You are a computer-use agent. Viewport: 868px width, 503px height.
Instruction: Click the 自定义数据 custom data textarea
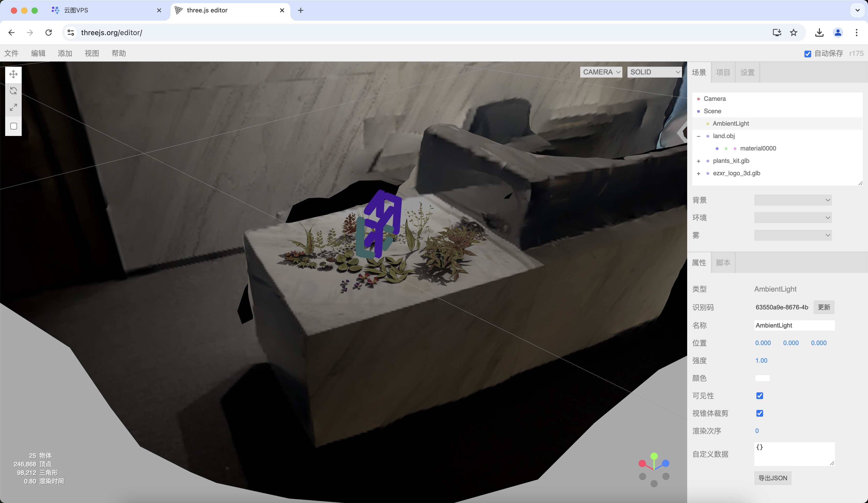point(794,454)
